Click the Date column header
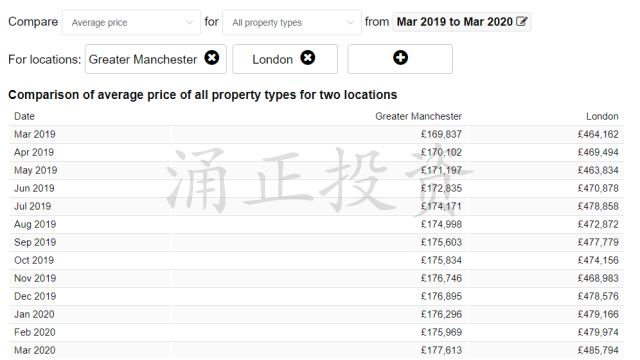Screen dimensions: 640x360 (24, 116)
